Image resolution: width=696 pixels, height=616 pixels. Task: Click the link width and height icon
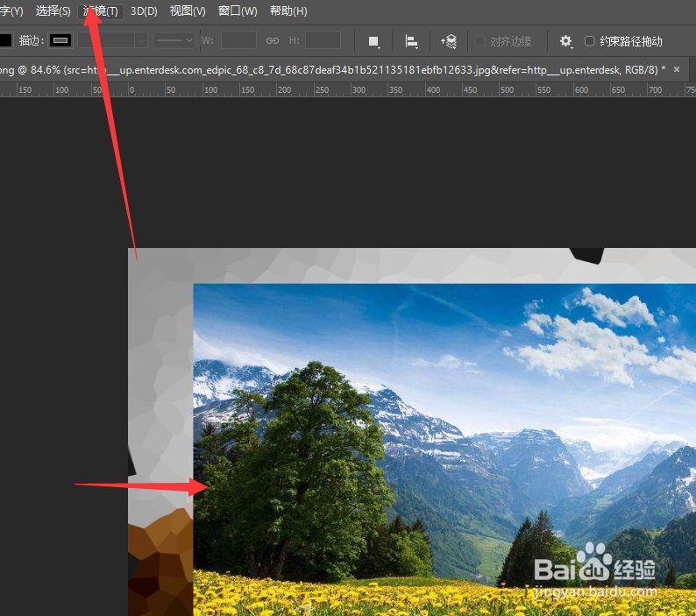(x=273, y=41)
